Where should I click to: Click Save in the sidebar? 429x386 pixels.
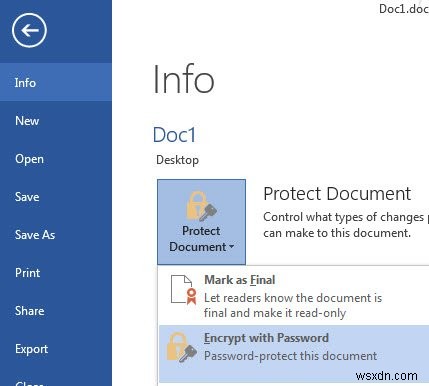pos(56,197)
